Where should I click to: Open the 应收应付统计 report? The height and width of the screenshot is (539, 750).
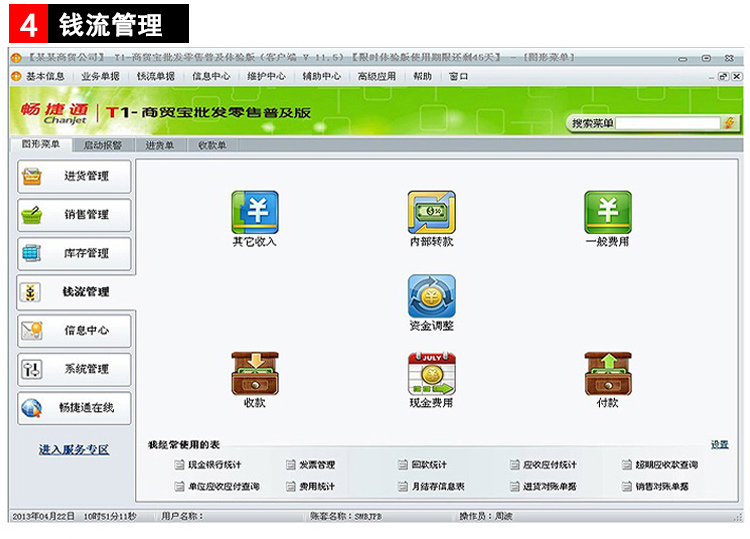point(543,464)
